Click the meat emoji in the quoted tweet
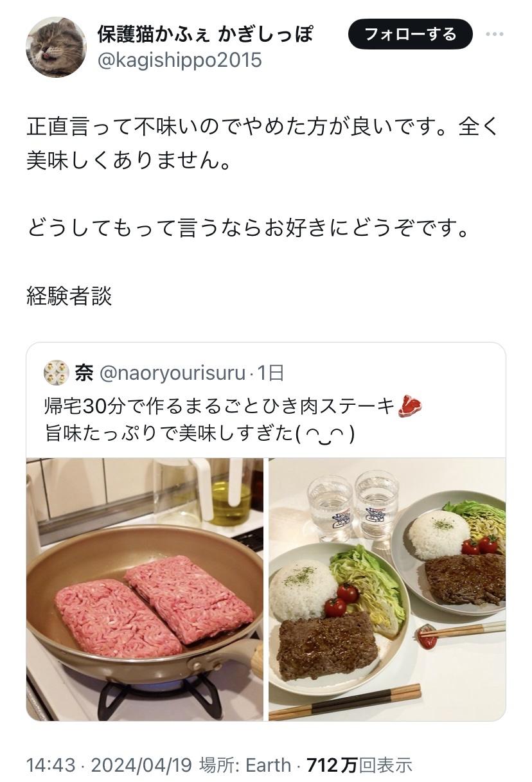 [409, 406]
